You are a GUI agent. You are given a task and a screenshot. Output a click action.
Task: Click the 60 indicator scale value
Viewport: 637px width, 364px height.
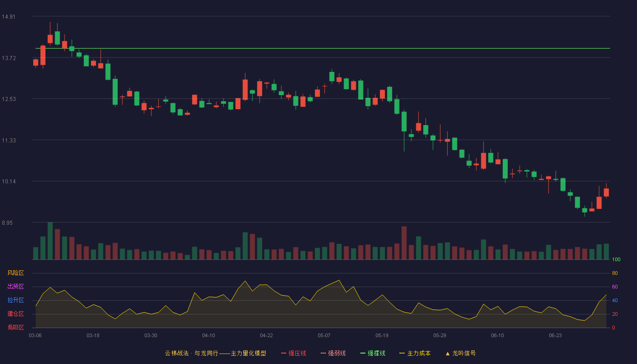click(x=615, y=287)
